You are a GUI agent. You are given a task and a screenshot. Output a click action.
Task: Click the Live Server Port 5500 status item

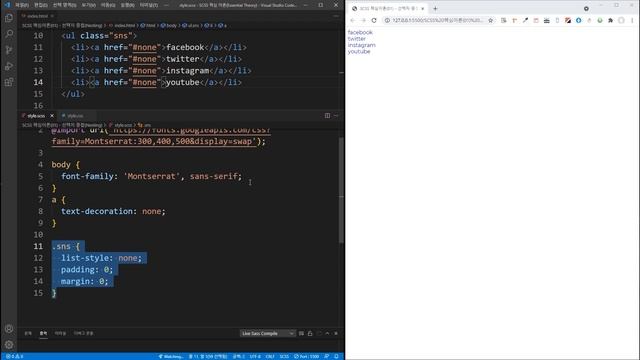tap(307, 356)
